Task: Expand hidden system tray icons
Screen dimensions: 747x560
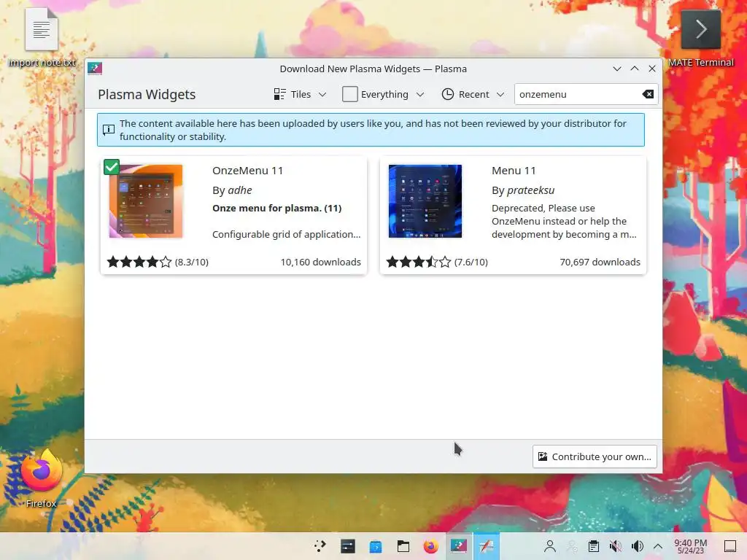Action: (x=658, y=546)
